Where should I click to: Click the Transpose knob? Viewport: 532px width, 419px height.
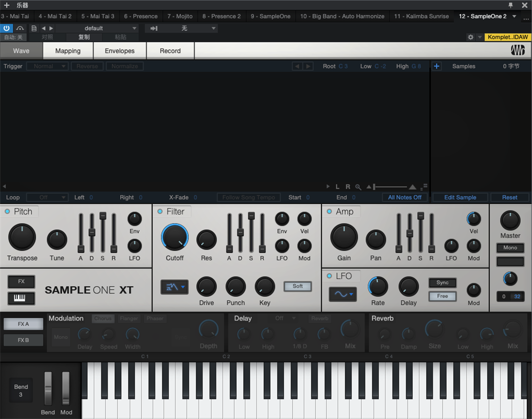tap(22, 237)
